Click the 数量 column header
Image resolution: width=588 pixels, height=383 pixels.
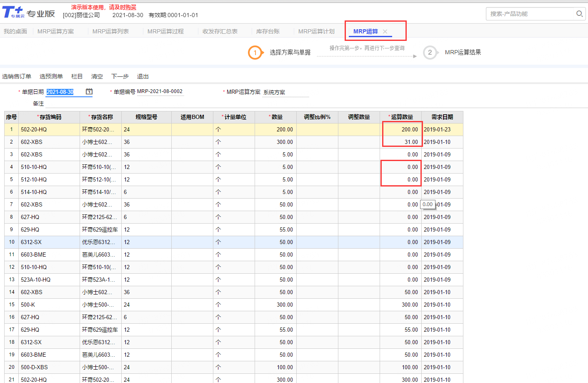point(276,117)
